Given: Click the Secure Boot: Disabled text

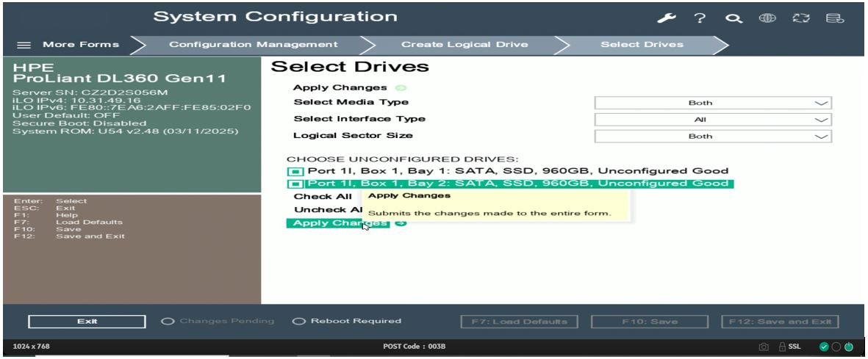Looking at the screenshot, I should (x=79, y=123).
